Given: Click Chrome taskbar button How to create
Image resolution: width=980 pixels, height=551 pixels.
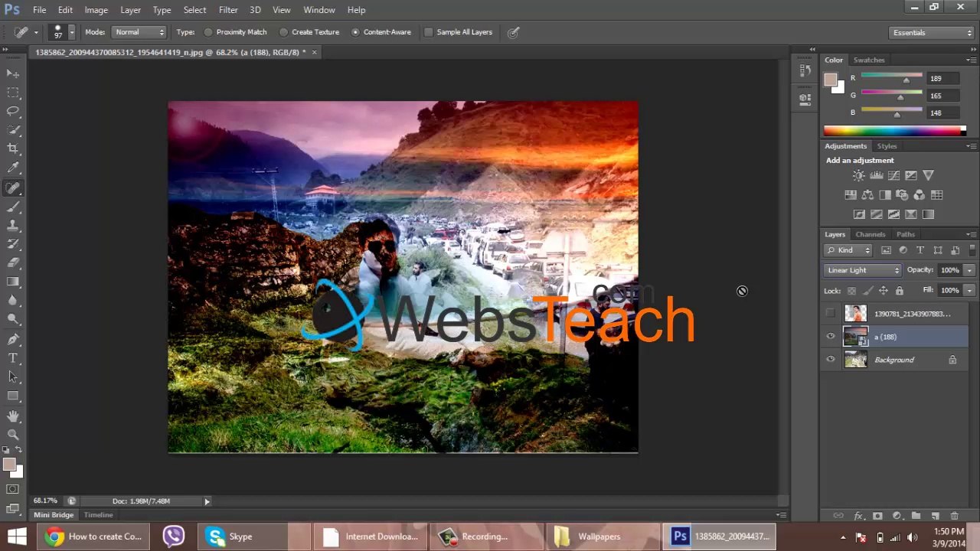Looking at the screenshot, I should click(93, 536).
